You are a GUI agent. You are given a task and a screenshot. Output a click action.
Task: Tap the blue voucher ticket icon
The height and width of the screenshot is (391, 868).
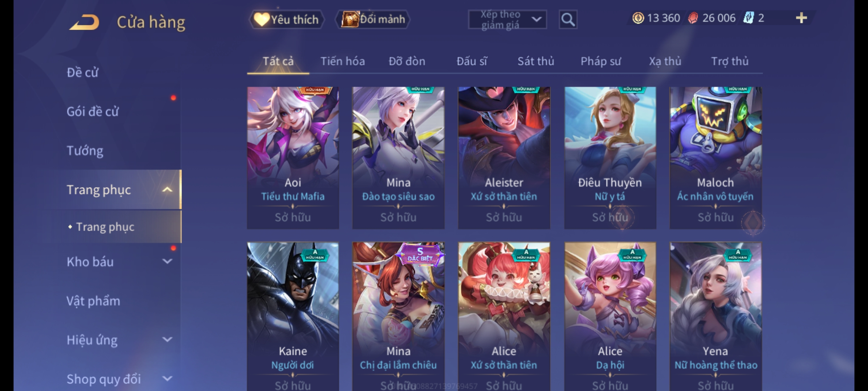pyautogui.click(x=748, y=18)
